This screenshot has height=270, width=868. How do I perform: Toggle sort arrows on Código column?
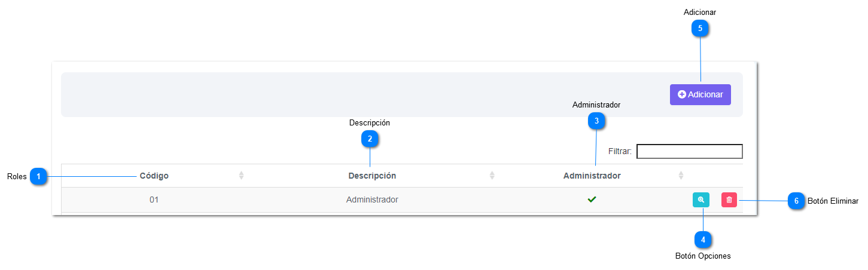pyautogui.click(x=241, y=176)
